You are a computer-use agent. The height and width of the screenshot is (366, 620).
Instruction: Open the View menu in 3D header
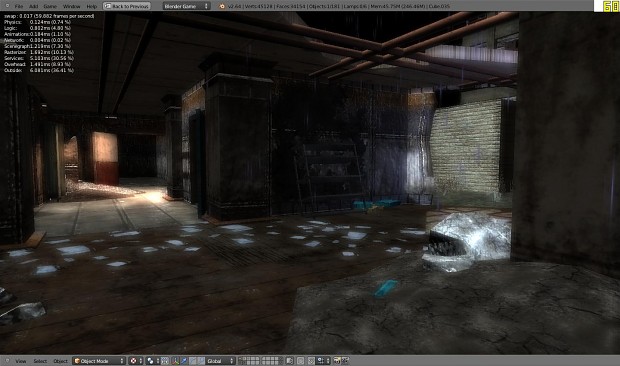[x=21, y=361]
